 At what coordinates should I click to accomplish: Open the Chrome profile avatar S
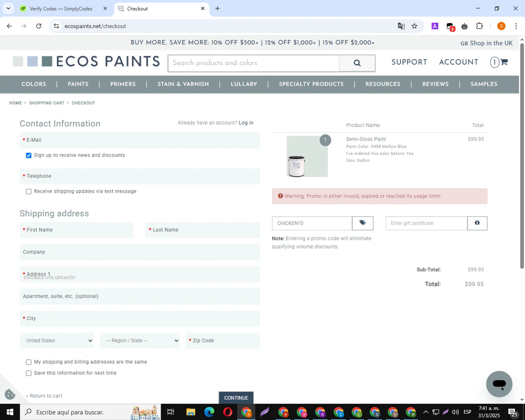[501, 26]
